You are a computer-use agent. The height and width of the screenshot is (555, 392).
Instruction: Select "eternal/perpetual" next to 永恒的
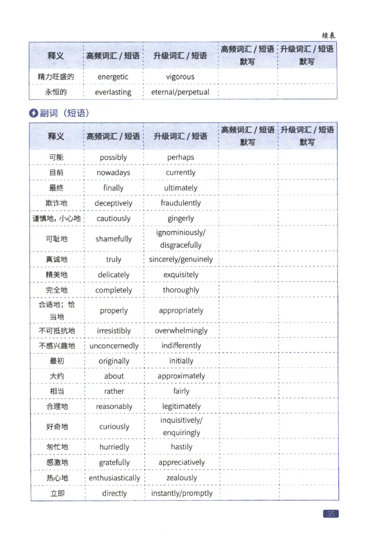pyautogui.click(x=180, y=92)
